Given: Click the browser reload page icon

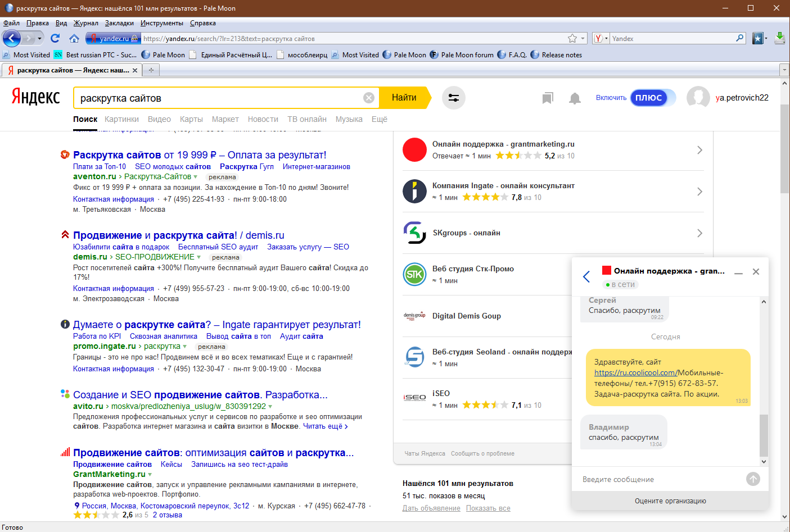Looking at the screenshot, I should (55, 38).
